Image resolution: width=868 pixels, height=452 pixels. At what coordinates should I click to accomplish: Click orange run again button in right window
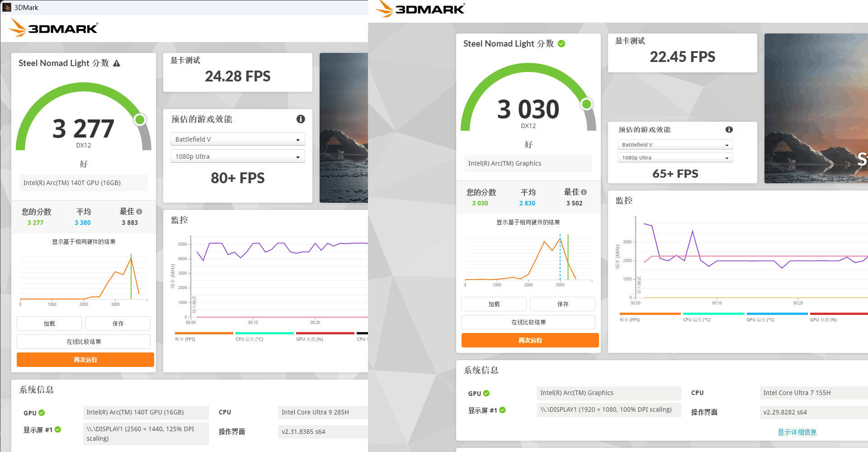(530, 340)
